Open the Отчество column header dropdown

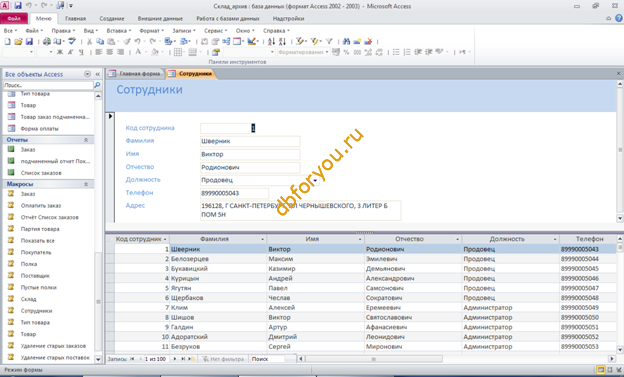[457, 239]
